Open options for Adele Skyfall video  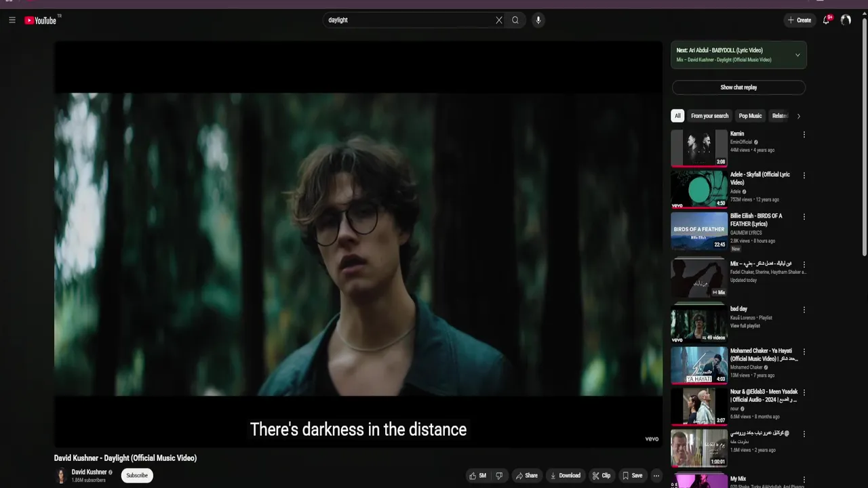(x=804, y=176)
